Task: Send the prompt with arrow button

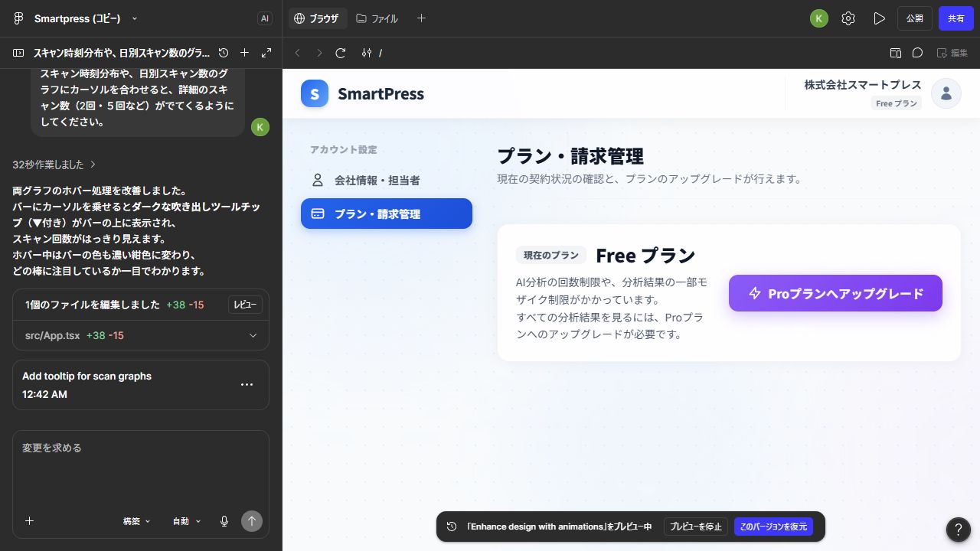Action: tap(252, 521)
